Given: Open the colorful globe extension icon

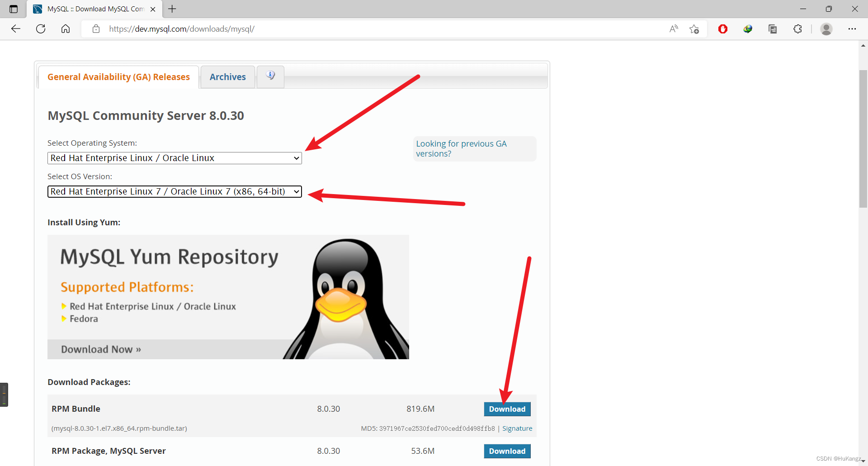Looking at the screenshot, I should [748, 29].
